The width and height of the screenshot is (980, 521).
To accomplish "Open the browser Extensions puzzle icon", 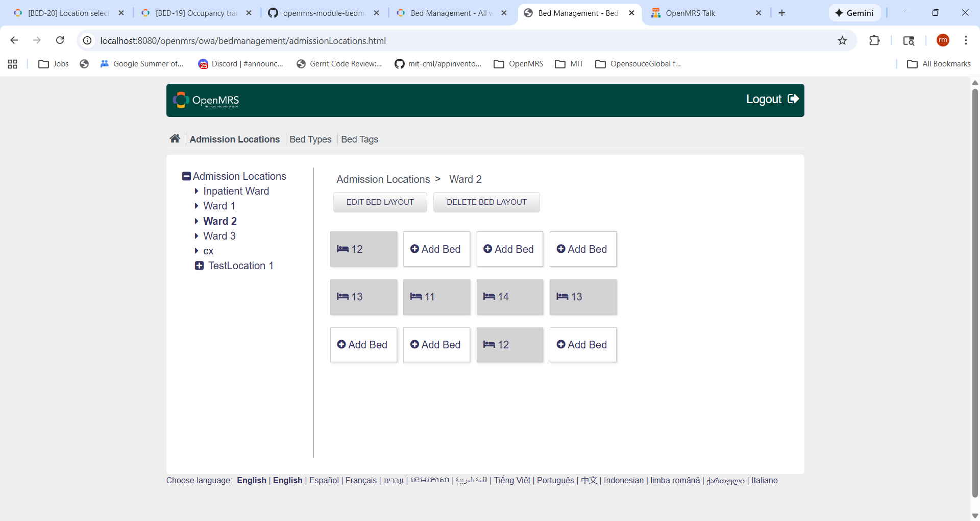I will click(x=874, y=41).
